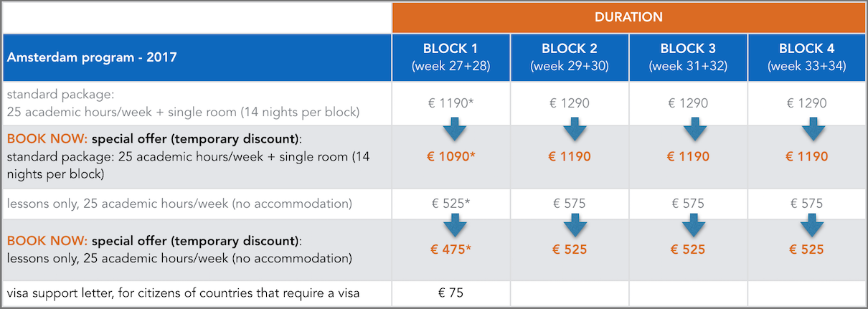Click the Amsterdam program - 2017 heading

[91, 57]
